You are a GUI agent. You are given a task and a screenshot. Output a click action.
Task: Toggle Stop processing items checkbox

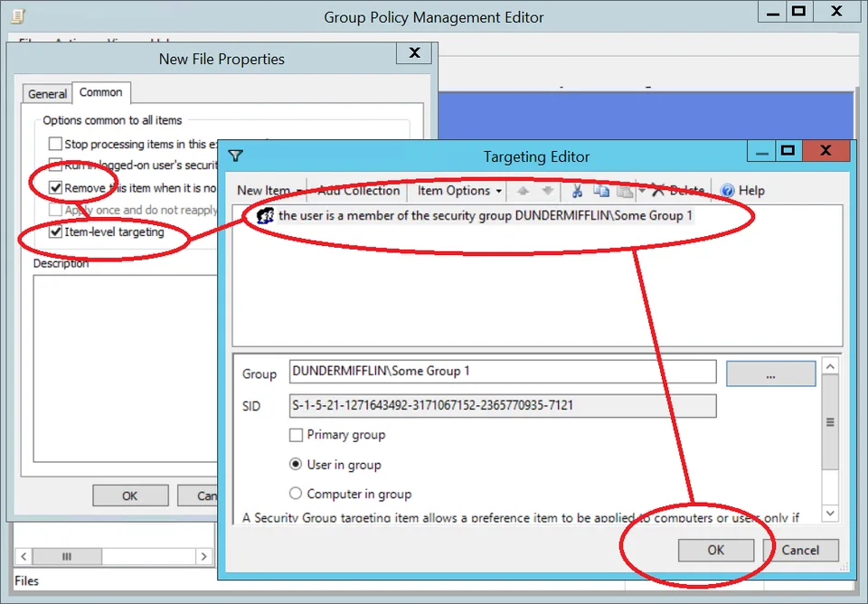tap(55, 144)
